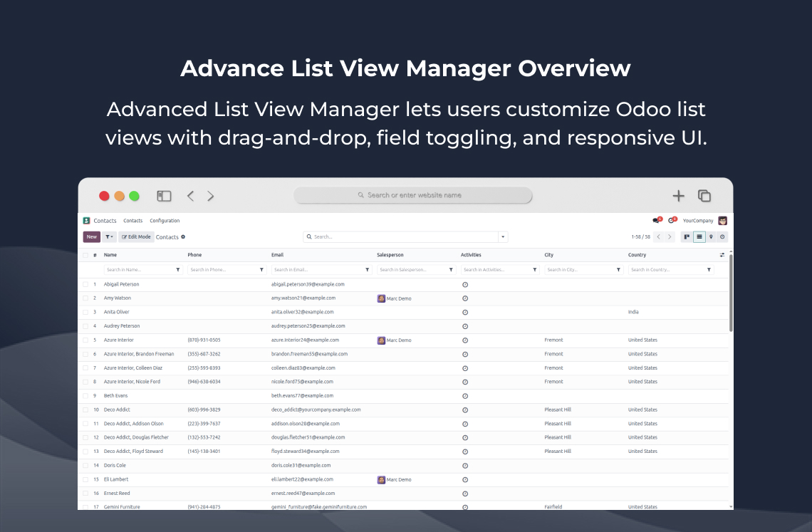Screen dimensions: 812x532
Task: Select the Abigail Peterson row checkbox
Action: click(x=85, y=284)
